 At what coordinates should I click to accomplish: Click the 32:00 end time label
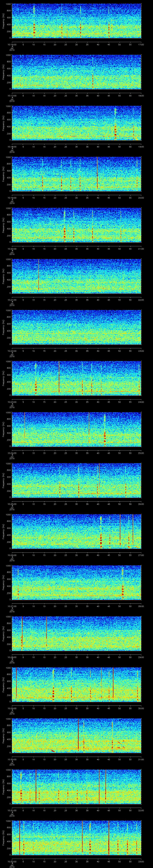[x=141, y=810]
